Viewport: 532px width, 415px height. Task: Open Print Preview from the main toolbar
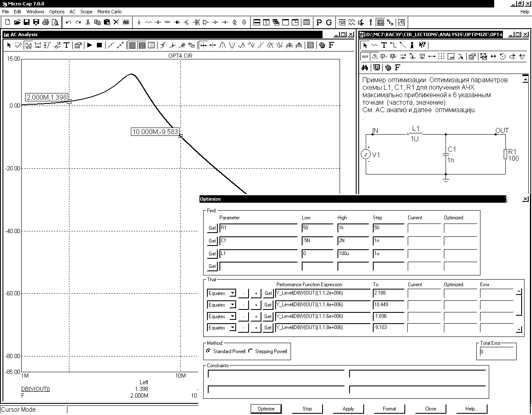tap(55, 22)
